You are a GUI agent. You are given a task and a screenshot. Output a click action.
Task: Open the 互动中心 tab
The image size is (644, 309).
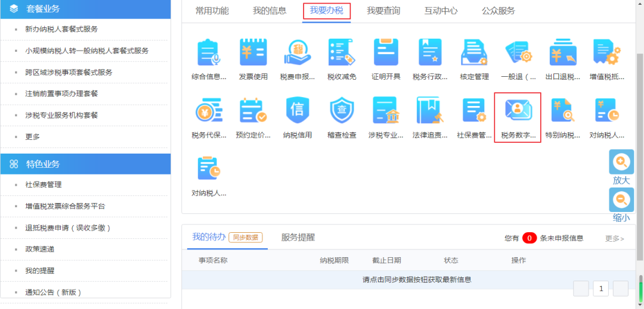coord(441,11)
